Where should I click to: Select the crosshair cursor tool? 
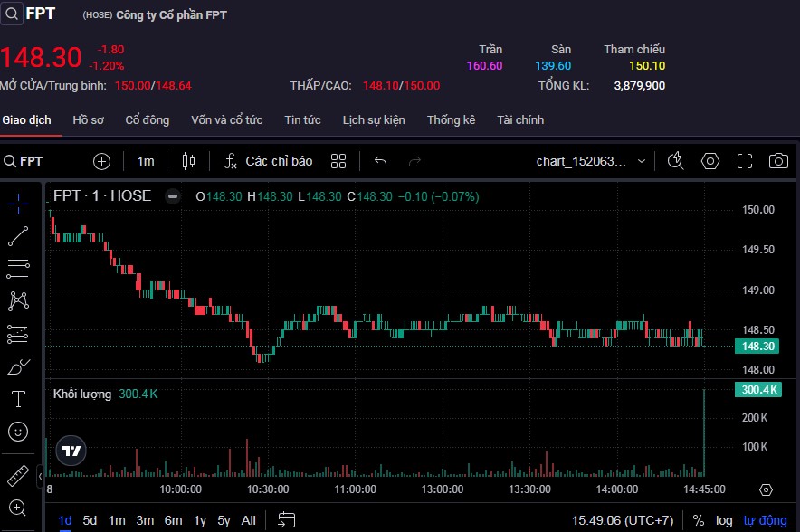(18, 203)
